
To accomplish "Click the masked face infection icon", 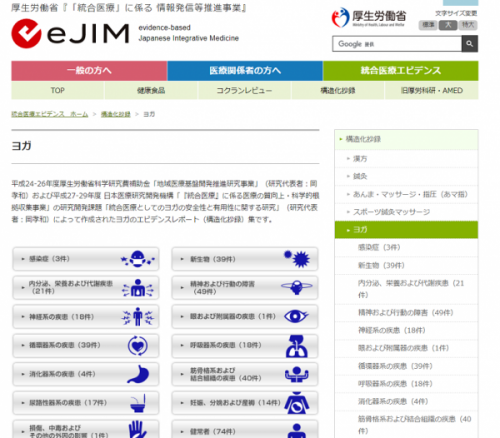I will click(x=138, y=259).
